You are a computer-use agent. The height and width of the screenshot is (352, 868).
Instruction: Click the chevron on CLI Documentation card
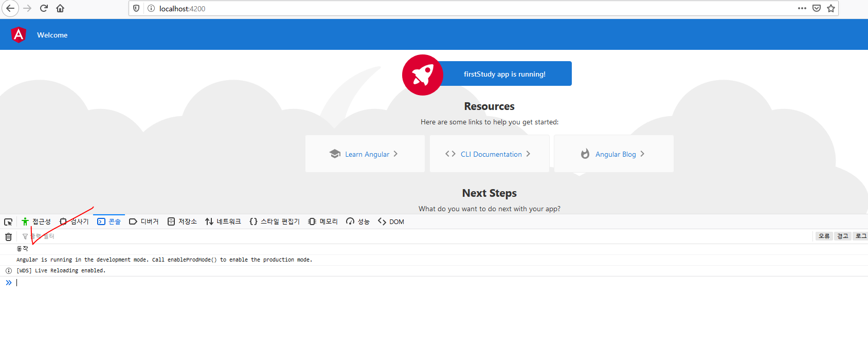(528, 154)
